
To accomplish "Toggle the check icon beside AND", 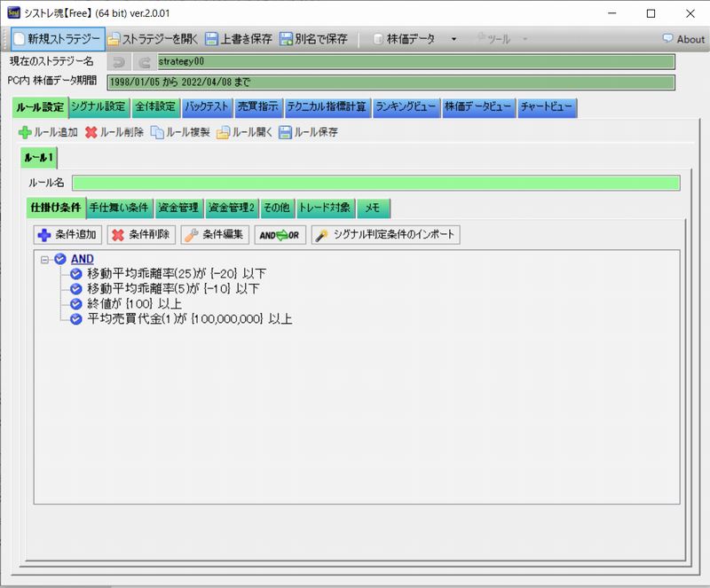I will pyautogui.click(x=60, y=259).
